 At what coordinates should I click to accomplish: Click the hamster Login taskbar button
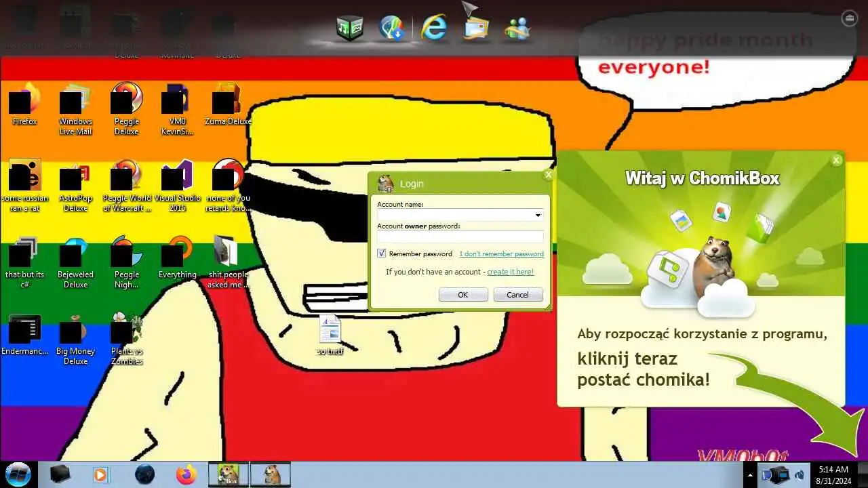point(271,474)
